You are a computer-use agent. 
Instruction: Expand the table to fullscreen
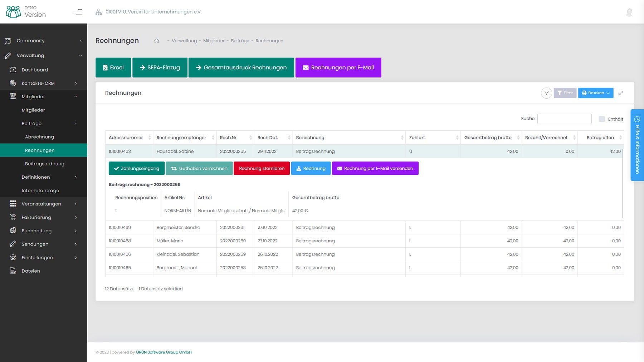tap(621, 93)
